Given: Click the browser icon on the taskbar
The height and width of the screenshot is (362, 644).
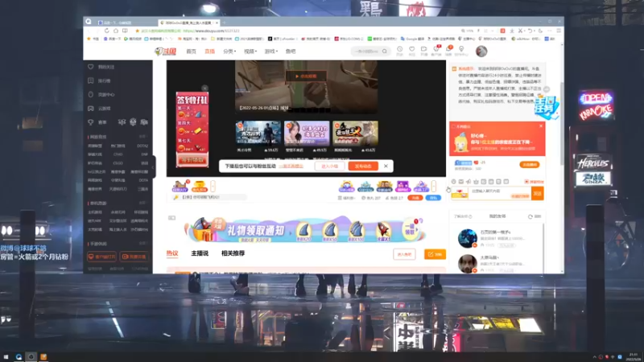Looking at the screenshot, I should pyautogui.click(x=19, y=357).
